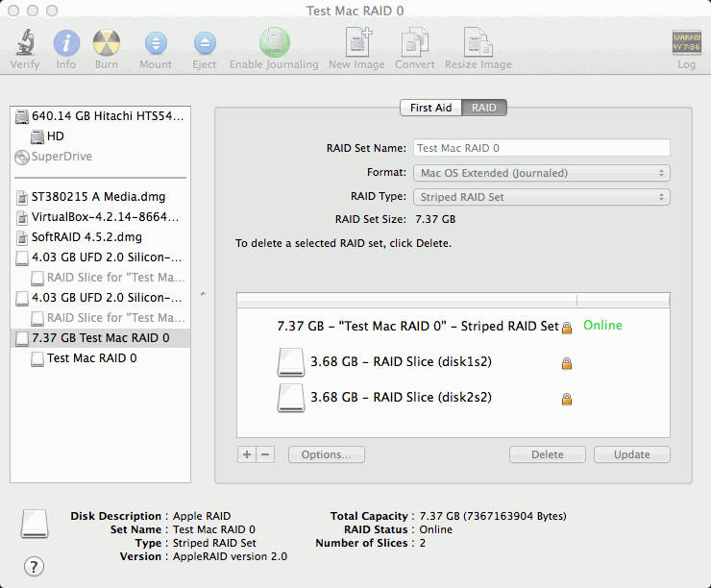Click the RAID Set Name text field
Viewport: 711px width, 588px height.
541,148
